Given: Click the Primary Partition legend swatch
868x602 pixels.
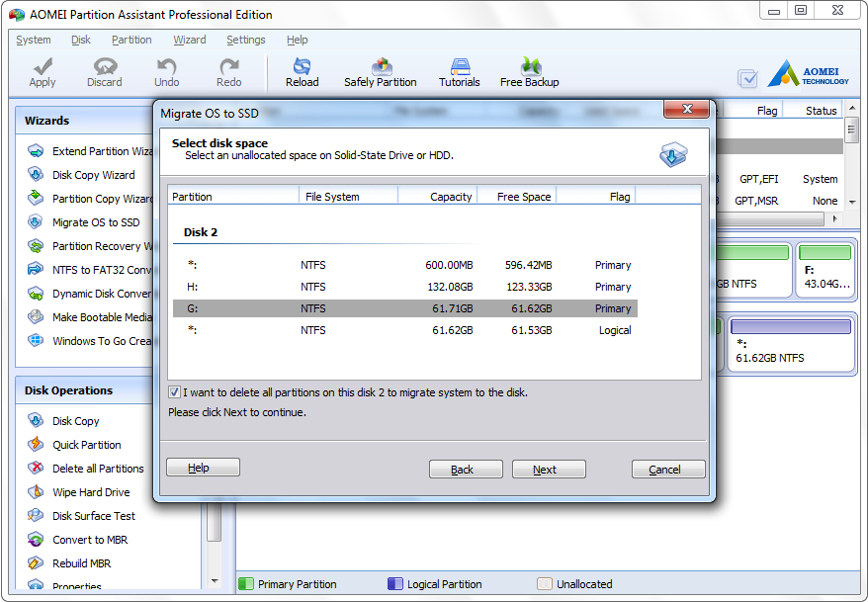Looking at the screenshot, I should (246, 584).
